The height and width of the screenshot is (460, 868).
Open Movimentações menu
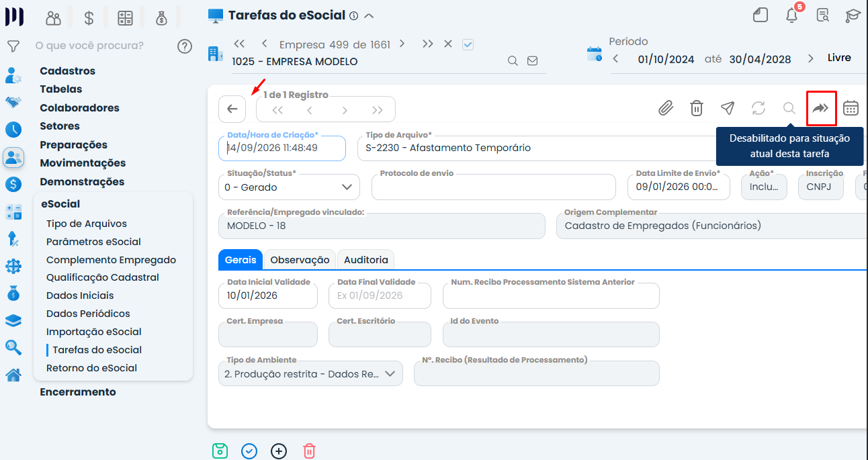(83, 163)
